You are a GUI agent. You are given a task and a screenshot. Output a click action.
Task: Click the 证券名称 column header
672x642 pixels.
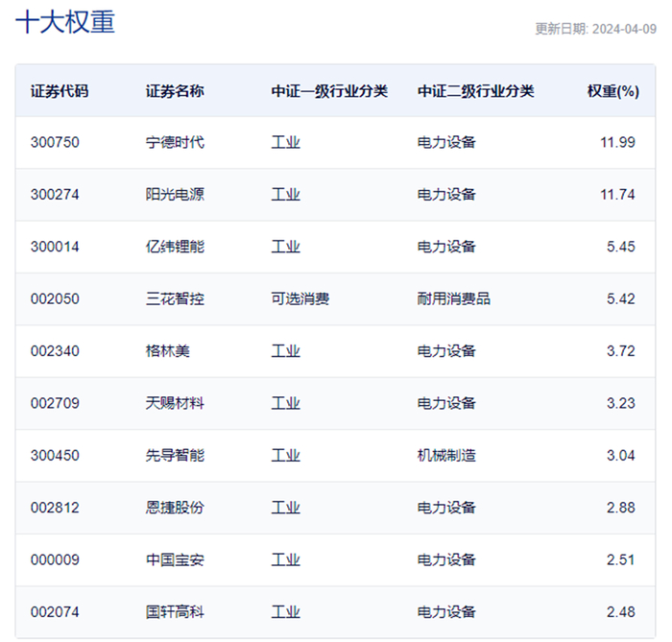pyautogui.click(x=175, y=91)
